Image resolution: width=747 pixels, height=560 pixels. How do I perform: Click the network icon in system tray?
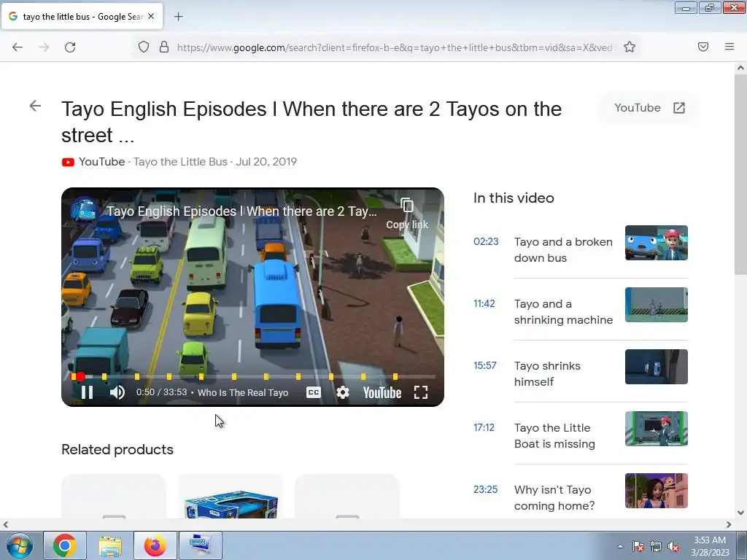656,547
